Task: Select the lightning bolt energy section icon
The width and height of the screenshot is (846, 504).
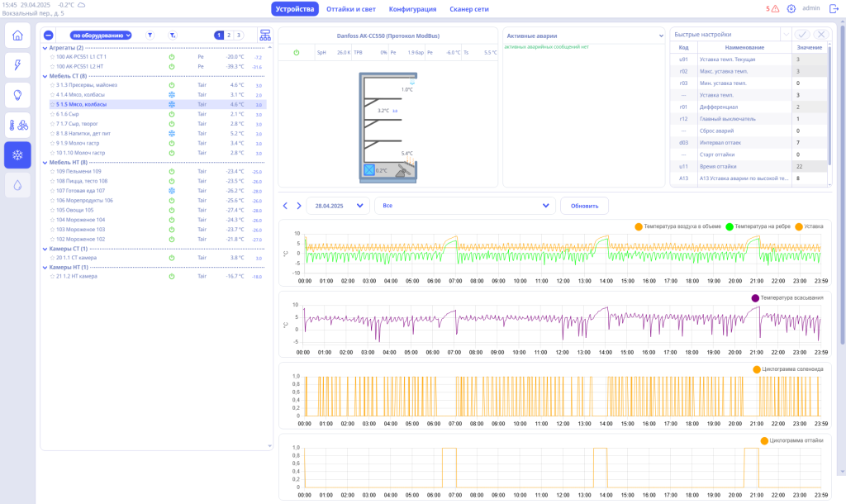Action: pos(17,65)
